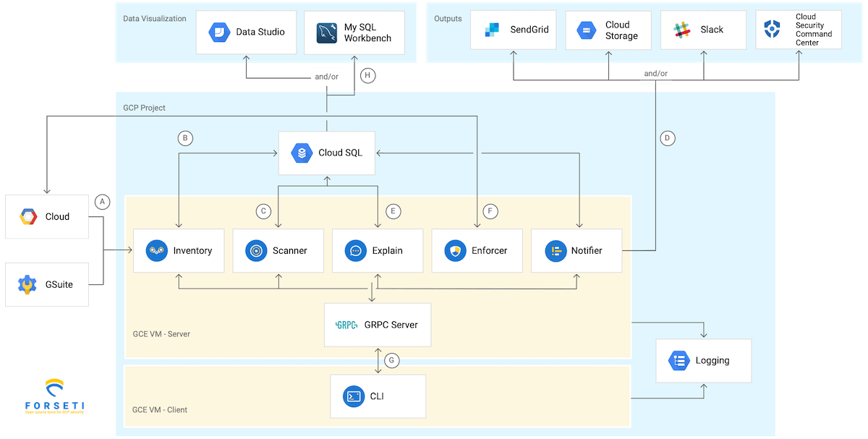Click the "SendGrid" label text

tap(529, 30)
